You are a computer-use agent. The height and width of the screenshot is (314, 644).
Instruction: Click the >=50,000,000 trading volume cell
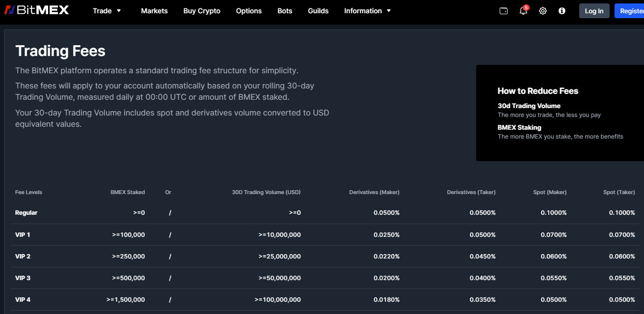point(280,278)
